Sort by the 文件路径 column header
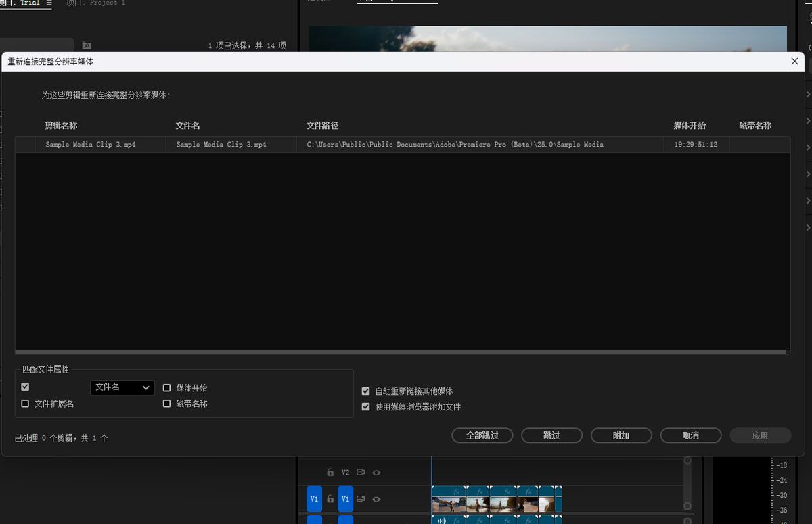The image size is (812, 524). (x=322, y=126)
